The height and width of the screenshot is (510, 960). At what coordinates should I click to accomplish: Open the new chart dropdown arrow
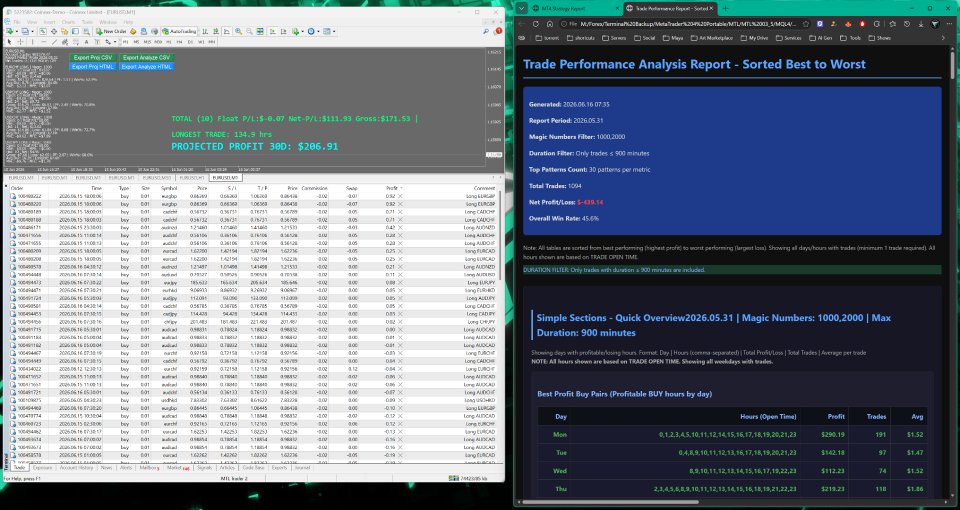(17, 31)
